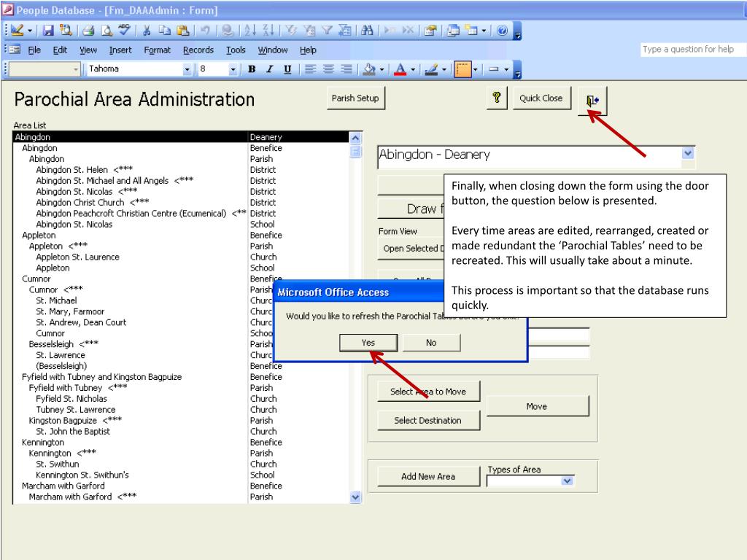Show the Database Window icon
The height and width of the screenshot is (560, 747).
[453, 31]
